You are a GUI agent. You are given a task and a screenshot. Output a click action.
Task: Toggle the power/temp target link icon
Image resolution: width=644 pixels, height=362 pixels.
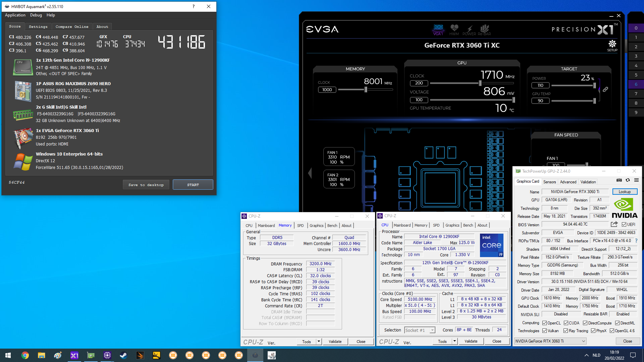605,89
